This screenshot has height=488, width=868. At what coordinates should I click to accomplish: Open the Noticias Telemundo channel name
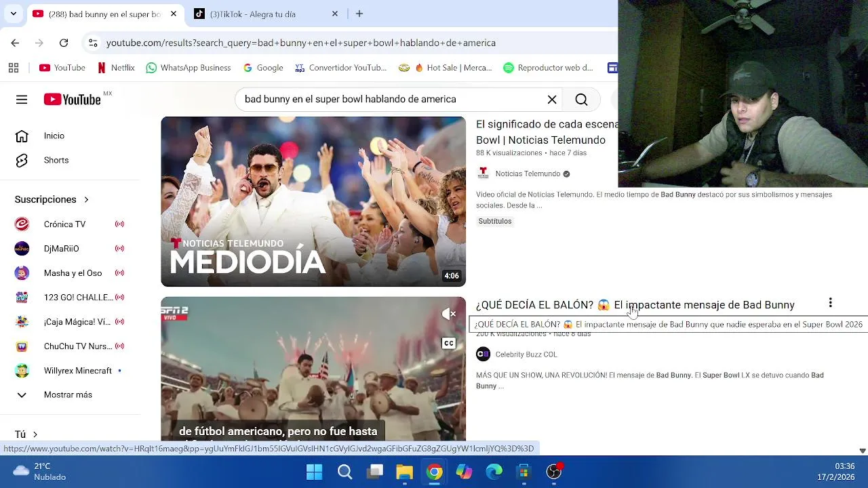pos(528,174)
